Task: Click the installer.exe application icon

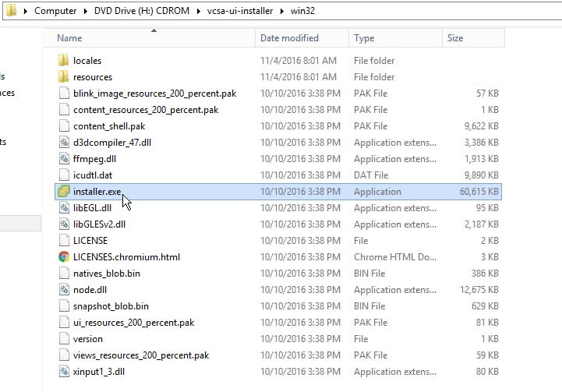Action: tap(64, 192)
